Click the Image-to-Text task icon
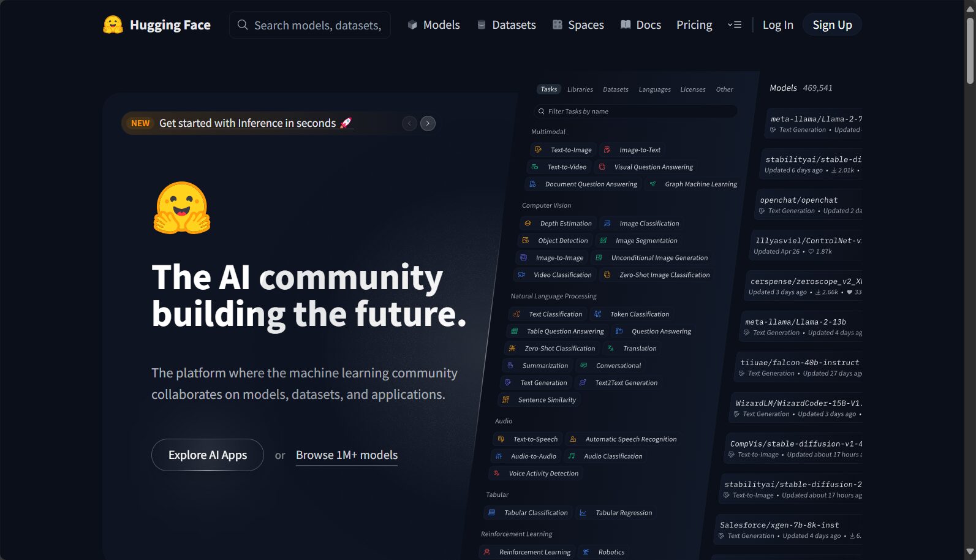The image size is (976, 560). pos(607,149)
